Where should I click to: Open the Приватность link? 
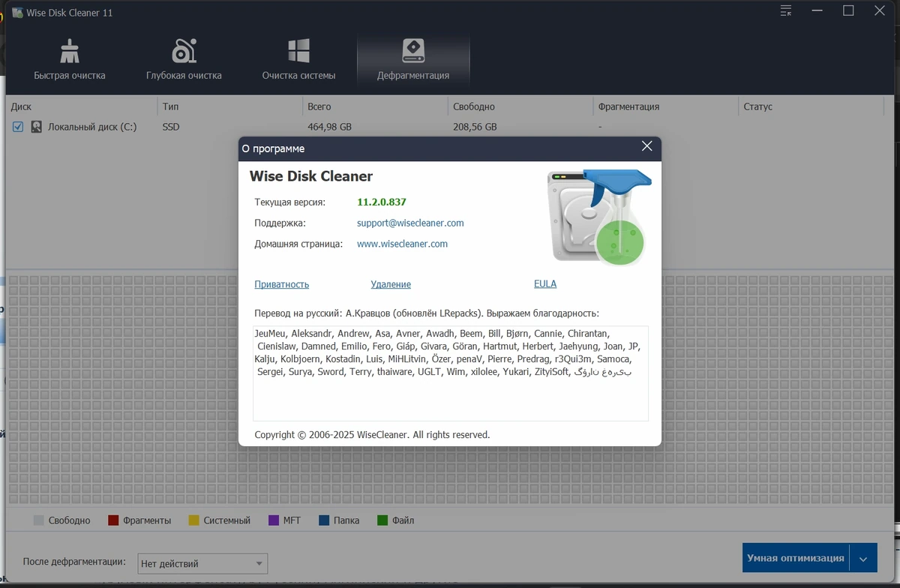[282, 284]
